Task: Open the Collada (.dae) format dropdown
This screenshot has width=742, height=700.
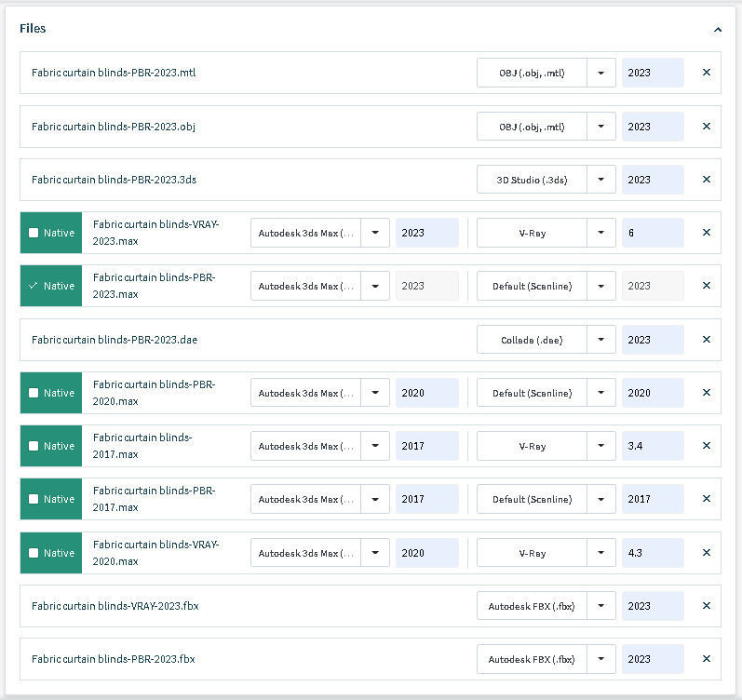Action: click(601, 340)
